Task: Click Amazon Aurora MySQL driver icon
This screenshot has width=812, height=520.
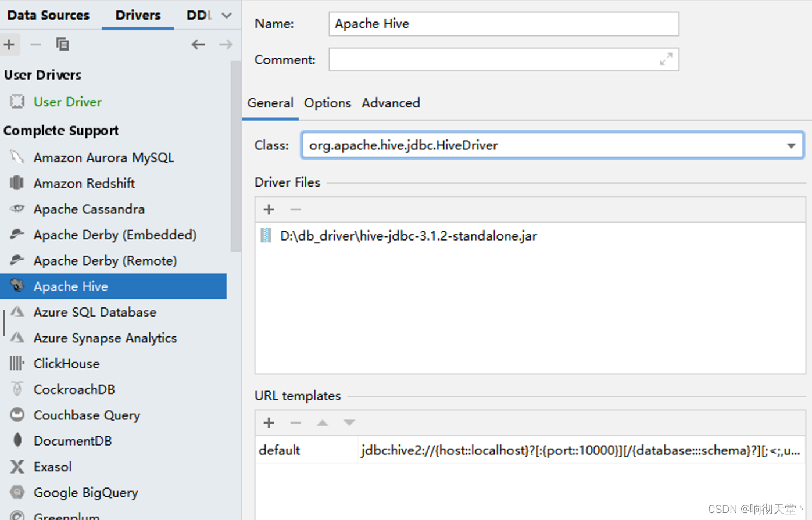Action: [17, 157]
